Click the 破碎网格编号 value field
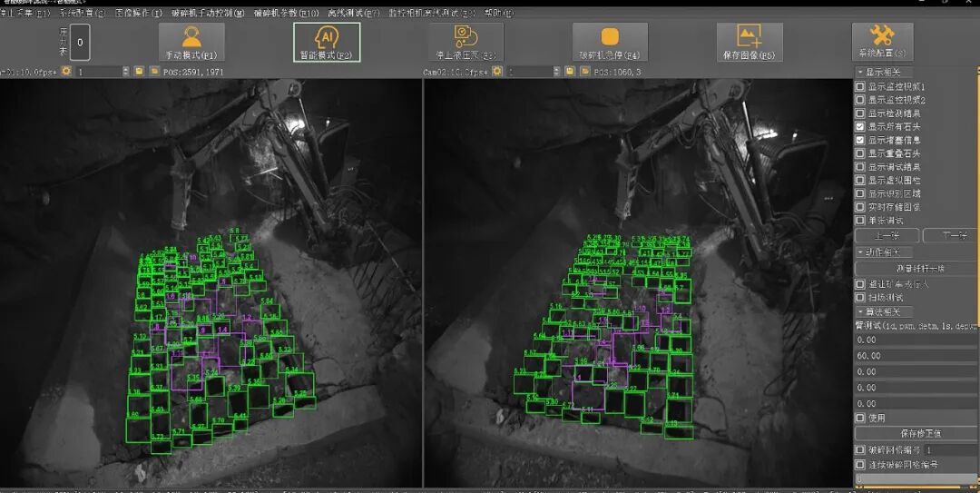The image size is (980, 493). 951,449
